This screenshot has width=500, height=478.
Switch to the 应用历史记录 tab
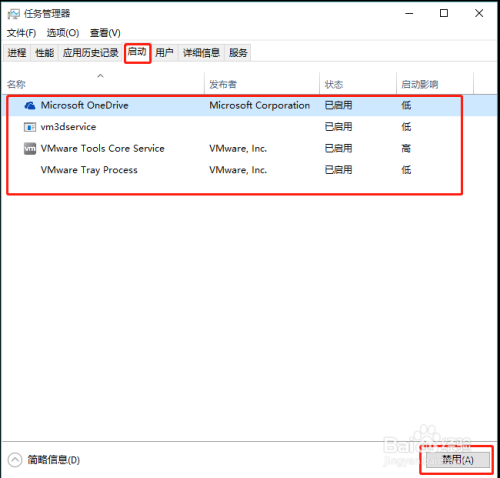(91, 53)
